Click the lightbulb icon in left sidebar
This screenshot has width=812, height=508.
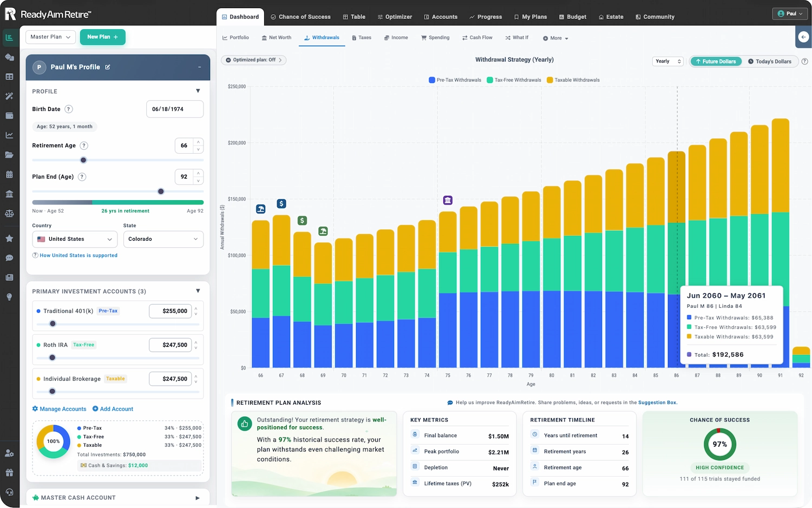[x=9, y=297]
